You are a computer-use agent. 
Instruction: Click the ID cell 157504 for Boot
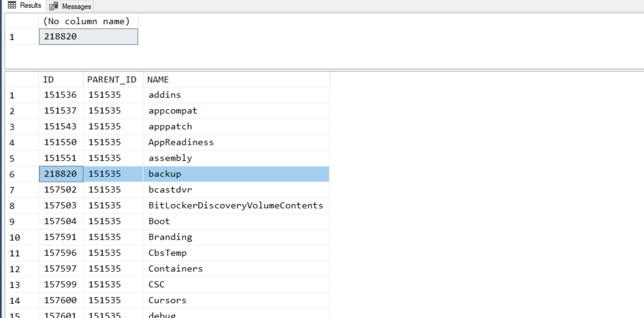point(60,221)
